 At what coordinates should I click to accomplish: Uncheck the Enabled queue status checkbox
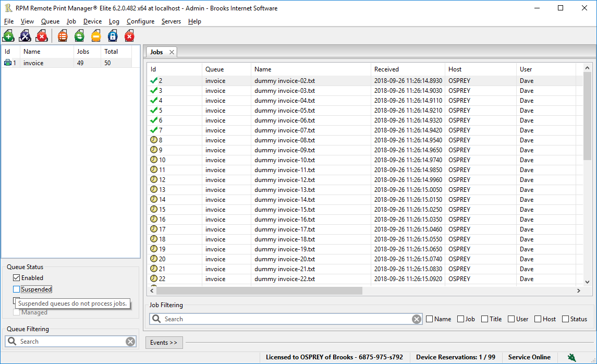pos(17,278)
